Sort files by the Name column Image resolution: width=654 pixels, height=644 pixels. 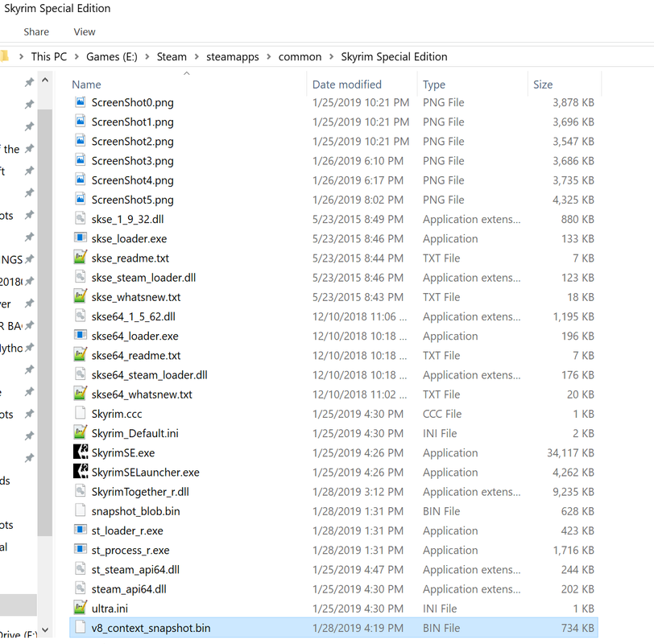(86, 85)
